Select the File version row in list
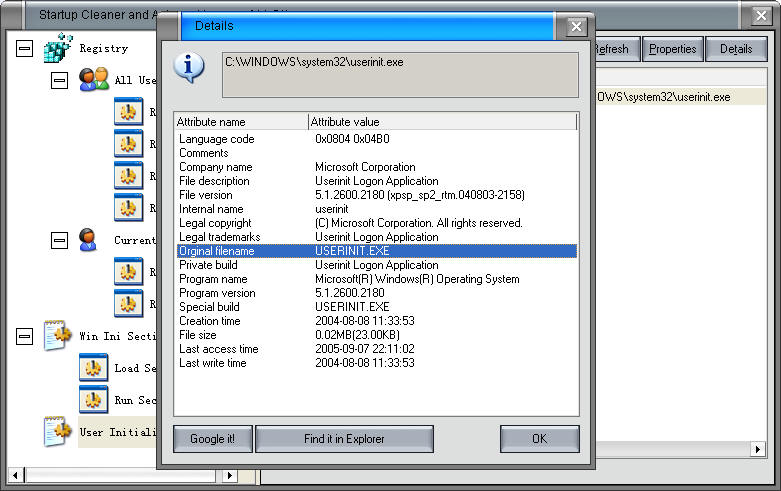The width and height of the screenshot is (781, 491). [x=206, y=195]
